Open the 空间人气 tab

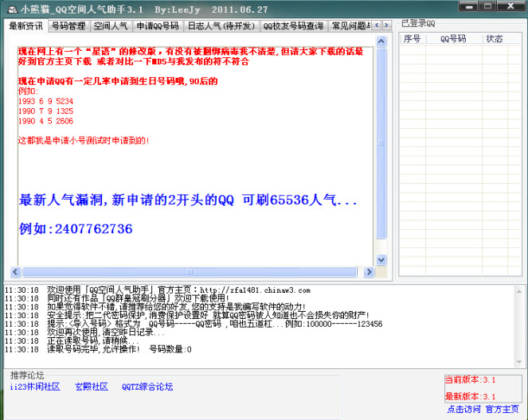point(111,26)
